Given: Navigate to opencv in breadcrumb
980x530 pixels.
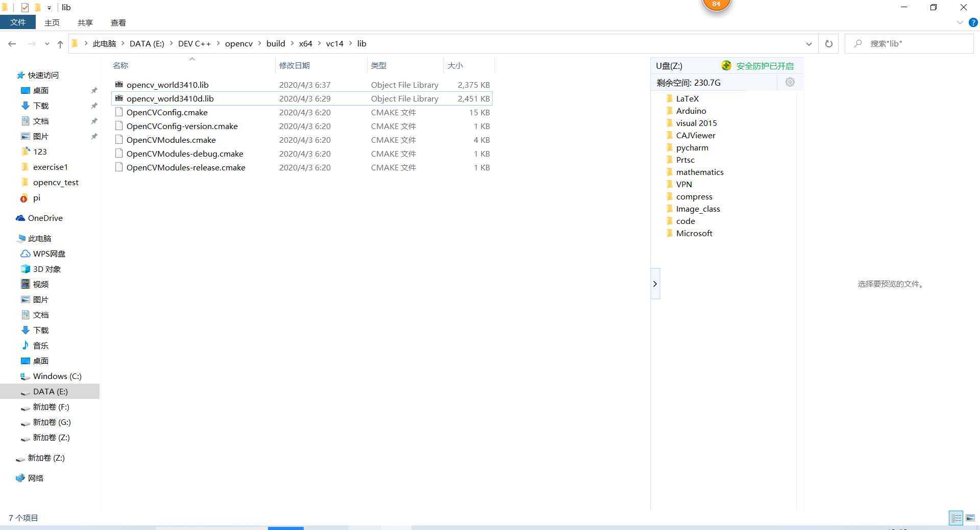Looking at the screenshot, I should (239, 44).
